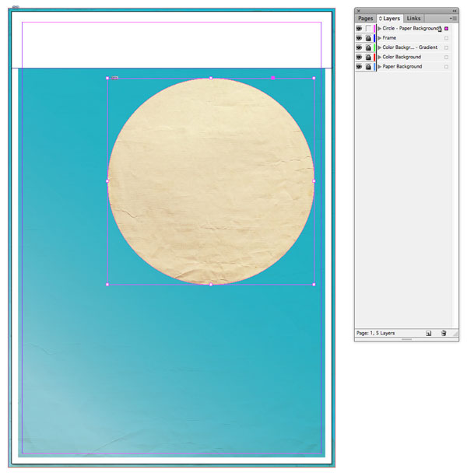Hide the Paper Background layer
This screenshot has width=467, height=476.
[359, 67]
